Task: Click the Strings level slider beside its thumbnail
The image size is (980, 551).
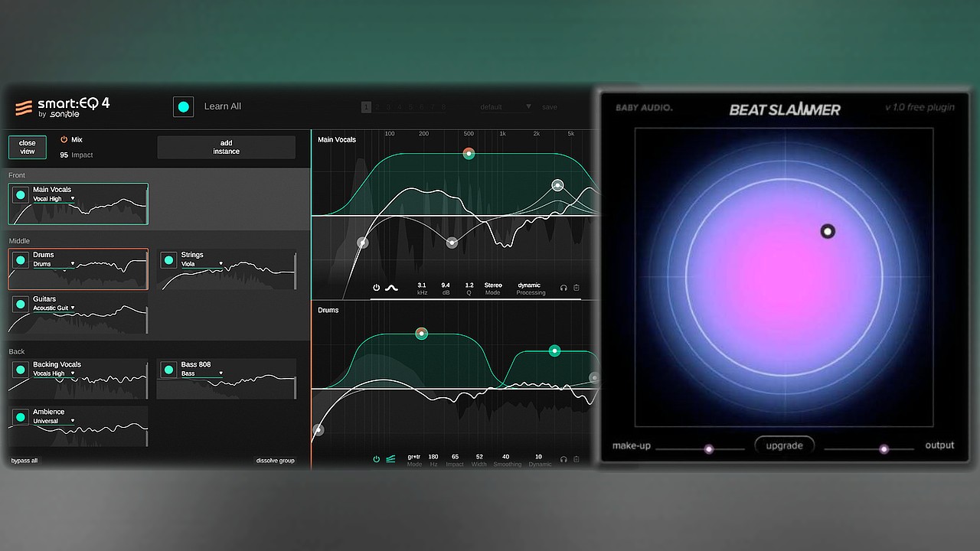Action: pyautogui.click(x=296, y=271)
